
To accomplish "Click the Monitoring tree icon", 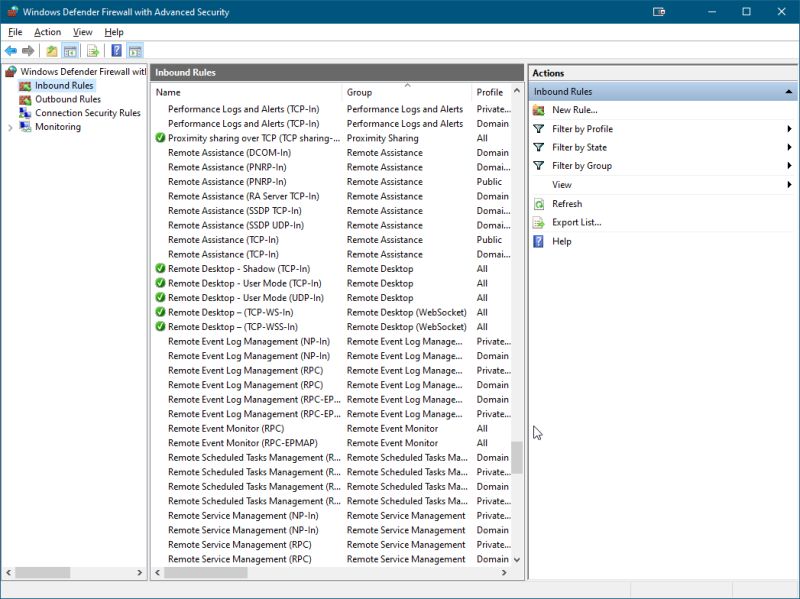I will click(25, 127).
